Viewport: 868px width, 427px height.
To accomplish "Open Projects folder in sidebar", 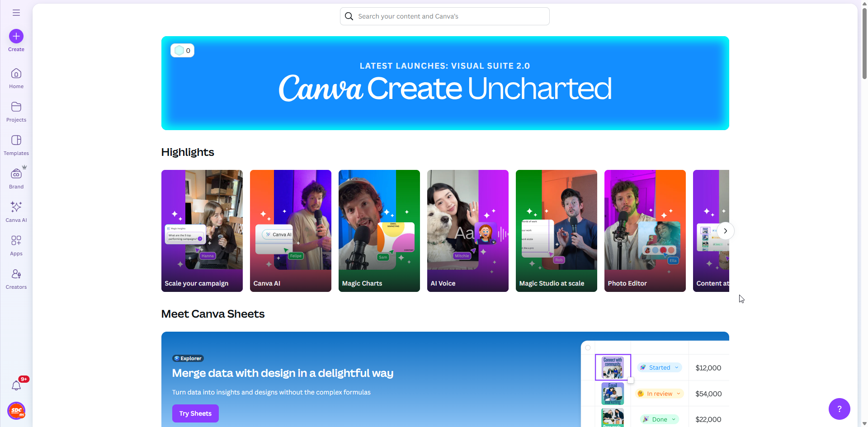I will tap(16, 112).
